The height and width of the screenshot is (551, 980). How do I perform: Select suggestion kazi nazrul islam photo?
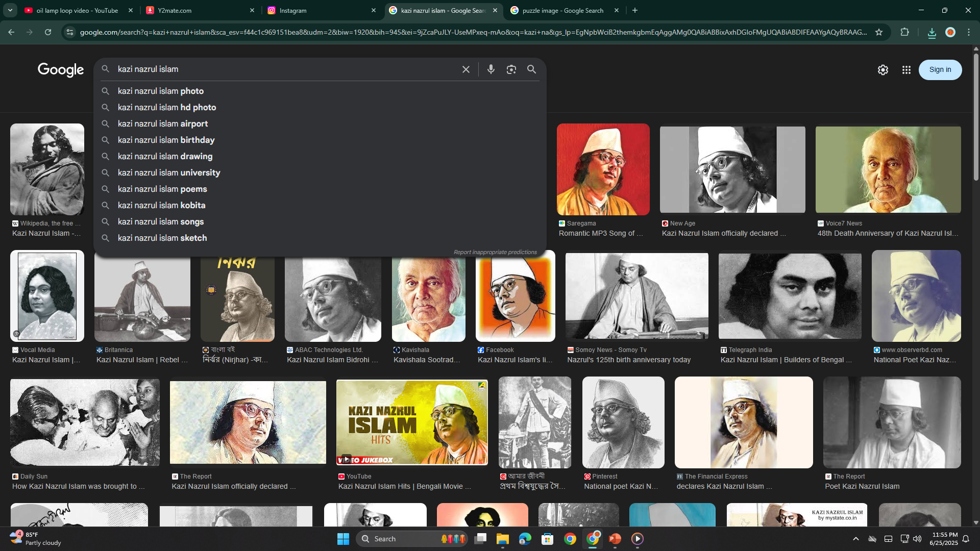pos(320,91)
